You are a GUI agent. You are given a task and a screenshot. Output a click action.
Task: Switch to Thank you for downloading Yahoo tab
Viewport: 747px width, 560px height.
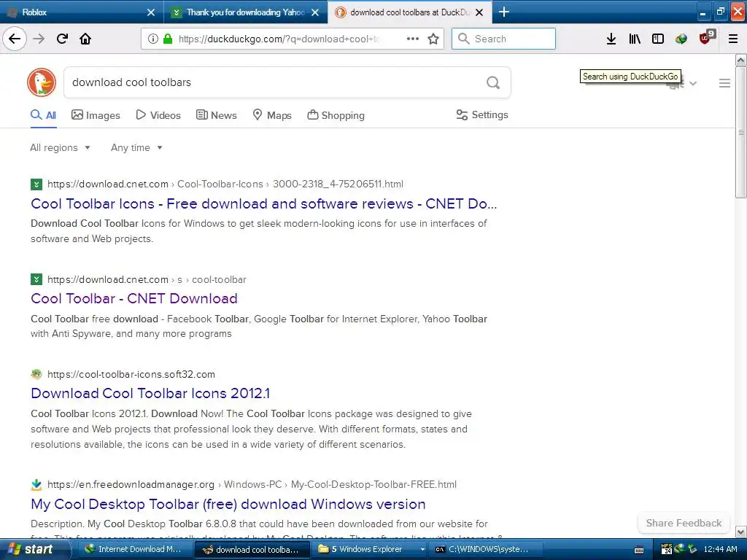[x=245, y=12]
